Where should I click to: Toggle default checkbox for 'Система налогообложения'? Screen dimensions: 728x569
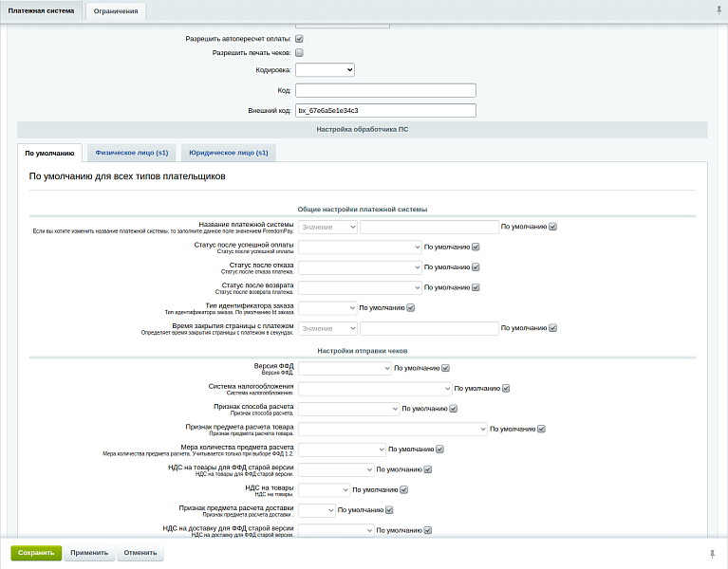[506, 388]
